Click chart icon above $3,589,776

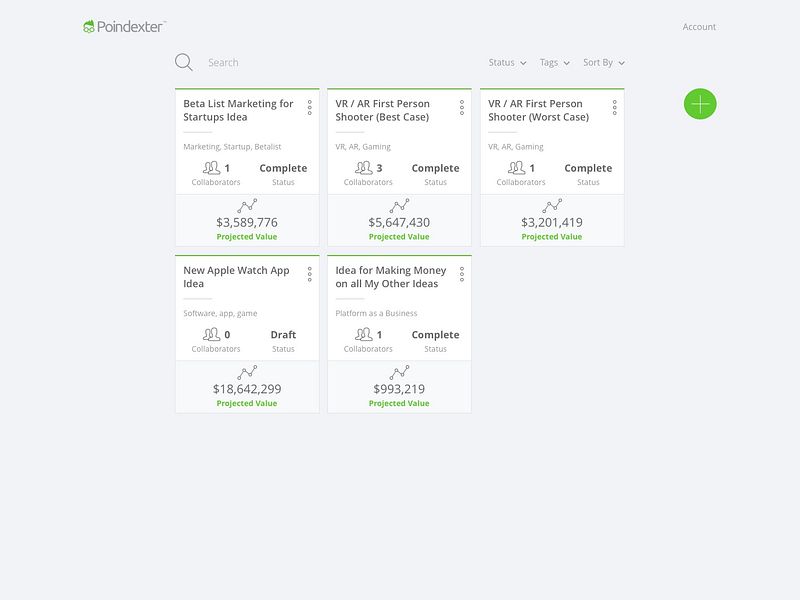point(247,206)
